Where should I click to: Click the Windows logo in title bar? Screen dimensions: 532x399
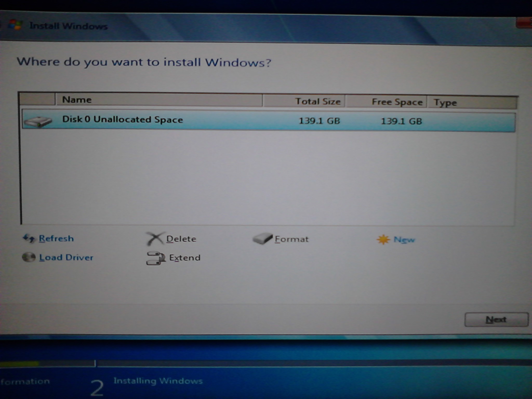(x=16, y=25)
